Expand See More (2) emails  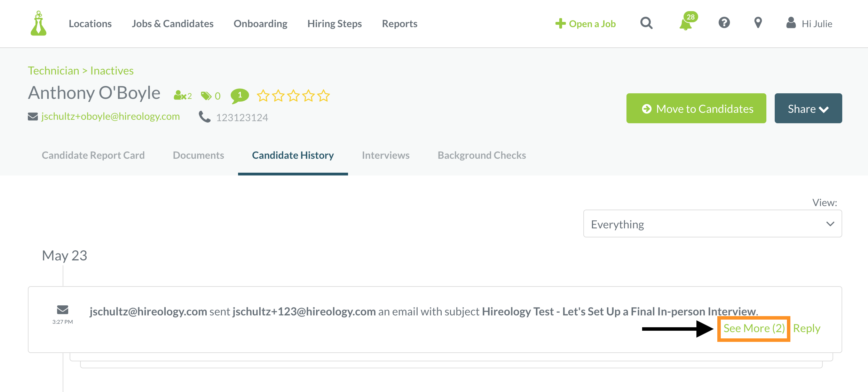coord(753,328)
